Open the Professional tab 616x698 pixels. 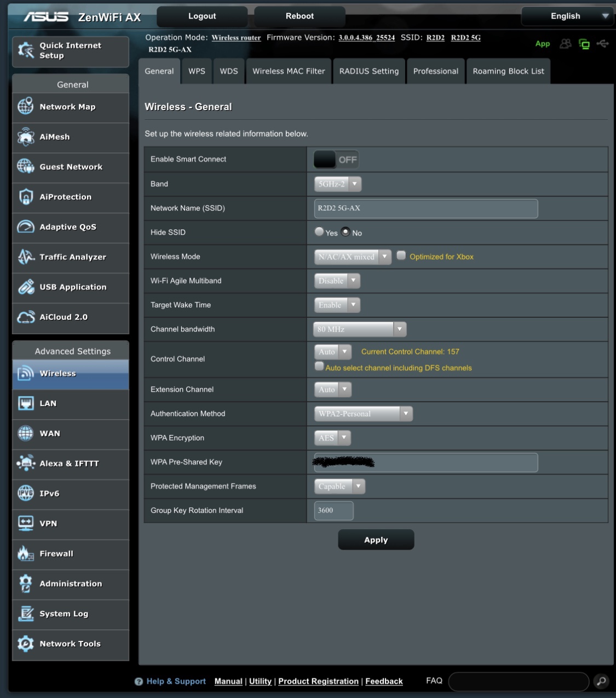[x=436, y=71]
